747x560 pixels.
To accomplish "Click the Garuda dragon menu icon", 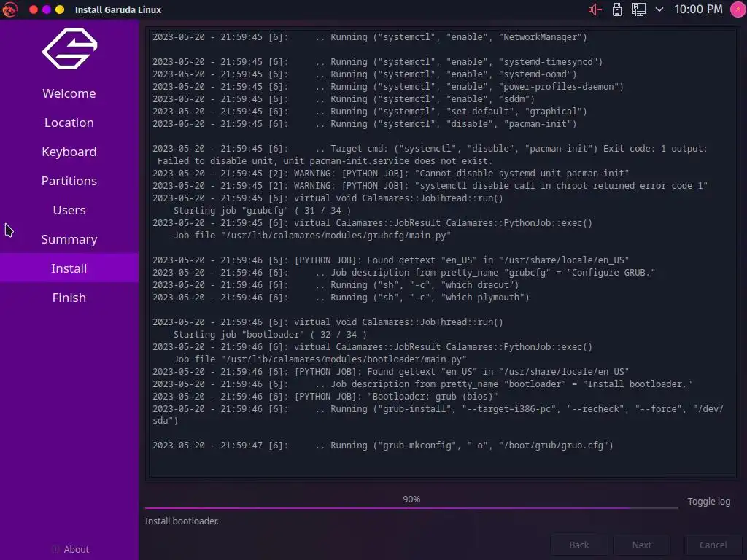I will tap(9, 9).
